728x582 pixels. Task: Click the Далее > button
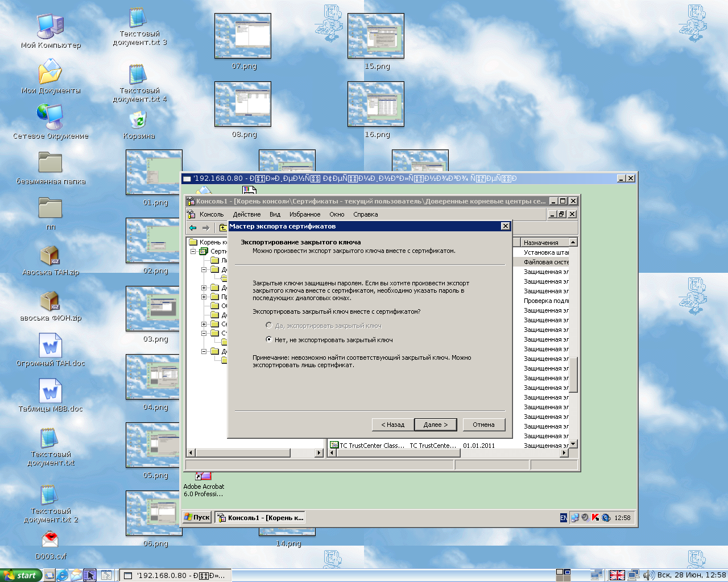[x=435, y=425]
